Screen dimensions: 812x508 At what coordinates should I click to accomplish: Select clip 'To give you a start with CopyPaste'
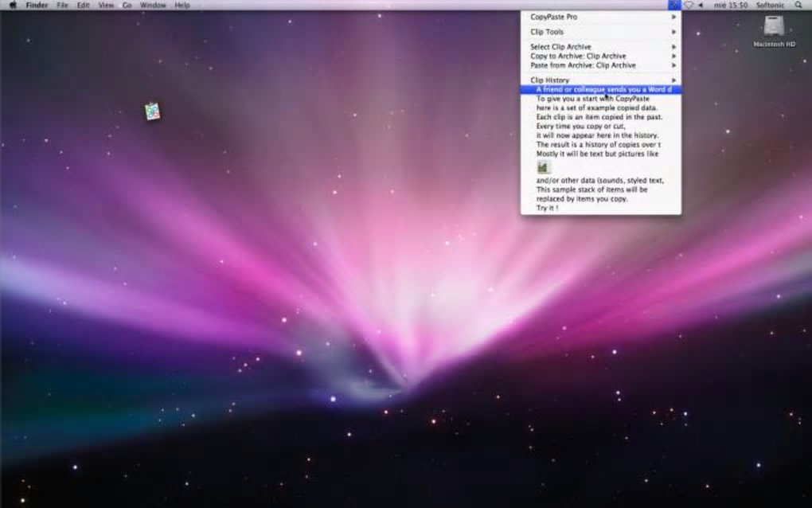[x=601, y=99]
